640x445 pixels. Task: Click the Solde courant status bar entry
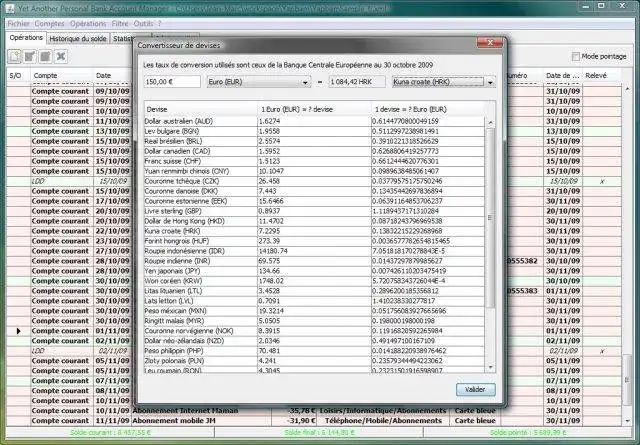110,432
